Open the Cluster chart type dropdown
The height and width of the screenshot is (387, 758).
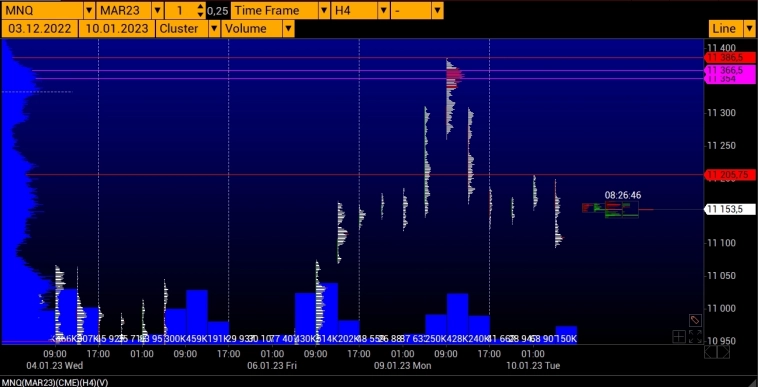pyautogui.click(x=214, y=29)
